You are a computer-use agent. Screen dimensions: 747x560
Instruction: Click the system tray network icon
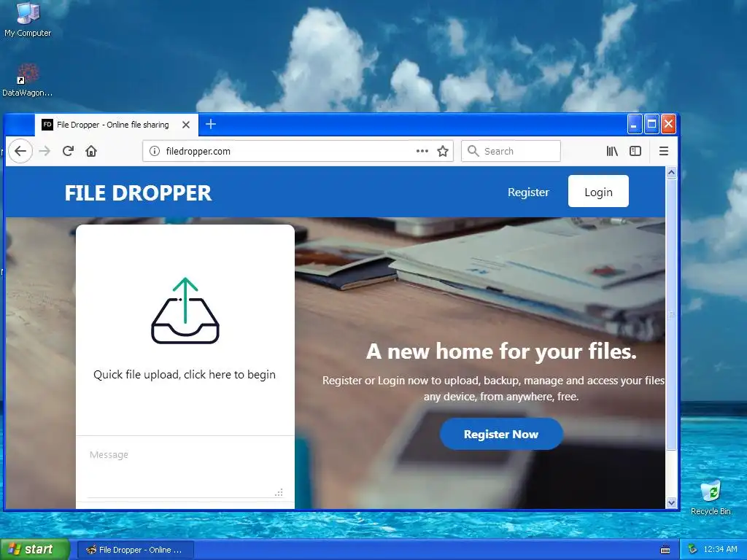(693, 550)
